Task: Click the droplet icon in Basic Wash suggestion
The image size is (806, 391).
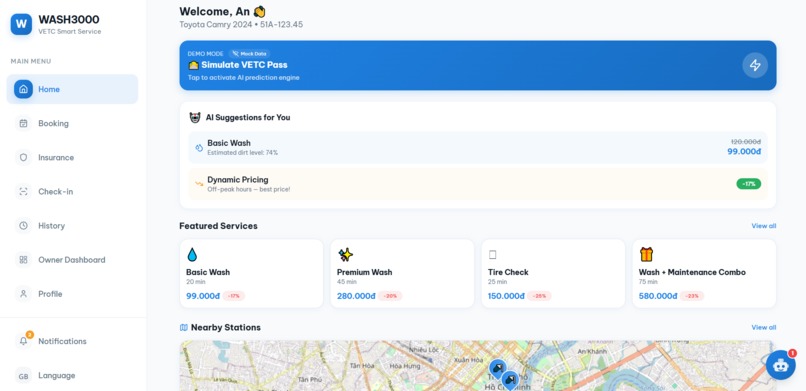Action: (199, 148)
